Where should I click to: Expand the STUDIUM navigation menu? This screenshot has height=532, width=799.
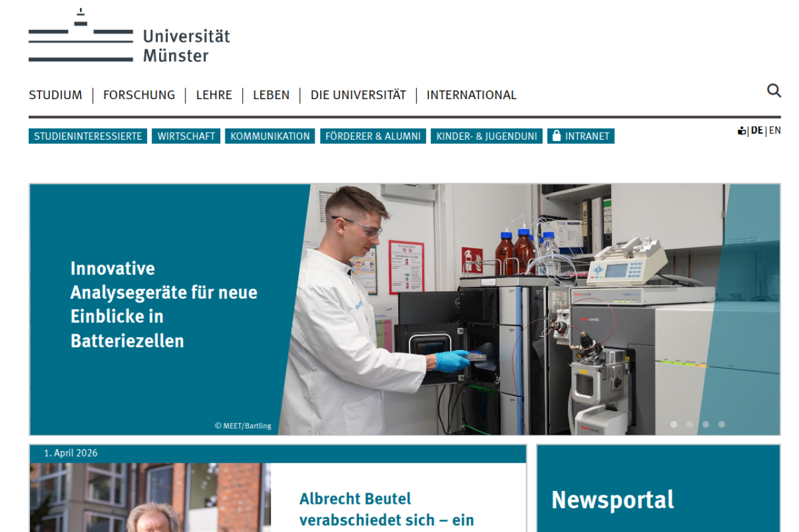click(x=56, y=95)
